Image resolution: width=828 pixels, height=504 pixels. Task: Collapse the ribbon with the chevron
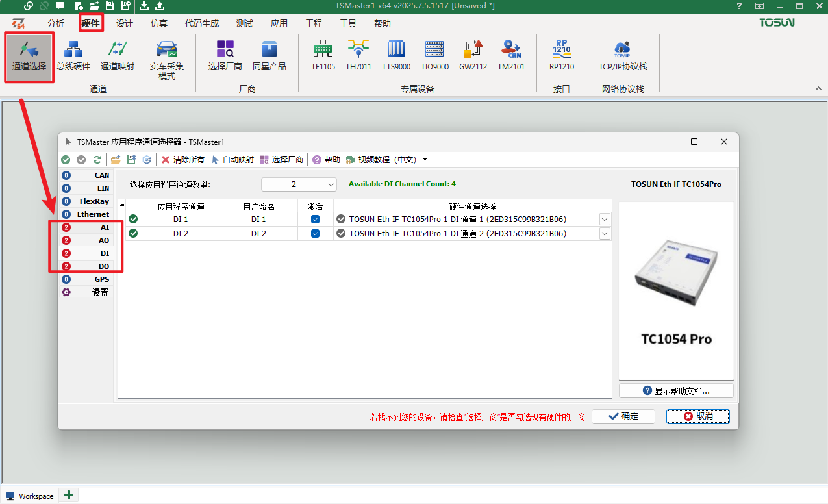click(818, 88)
